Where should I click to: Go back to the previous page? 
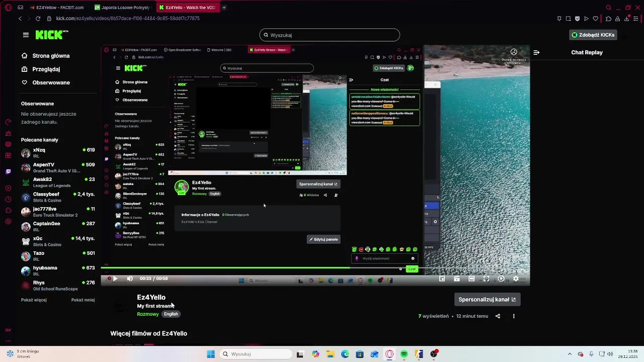pos(20,19)
